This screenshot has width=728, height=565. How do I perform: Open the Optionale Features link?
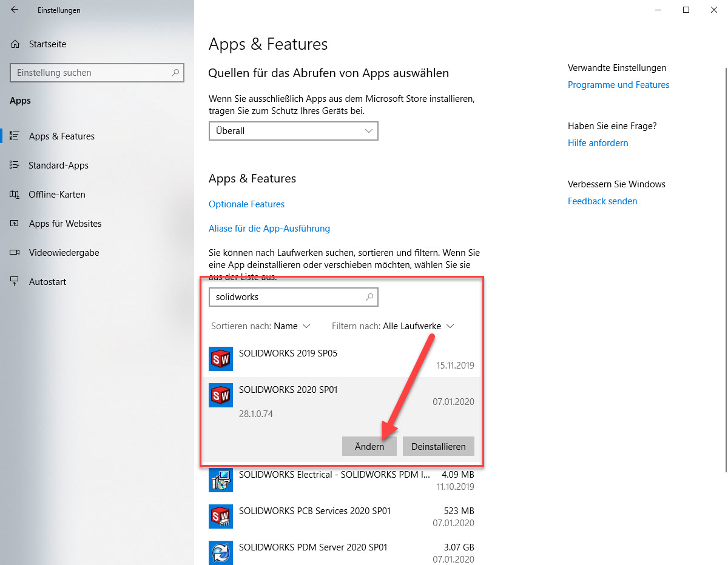(x=246, y=204)
